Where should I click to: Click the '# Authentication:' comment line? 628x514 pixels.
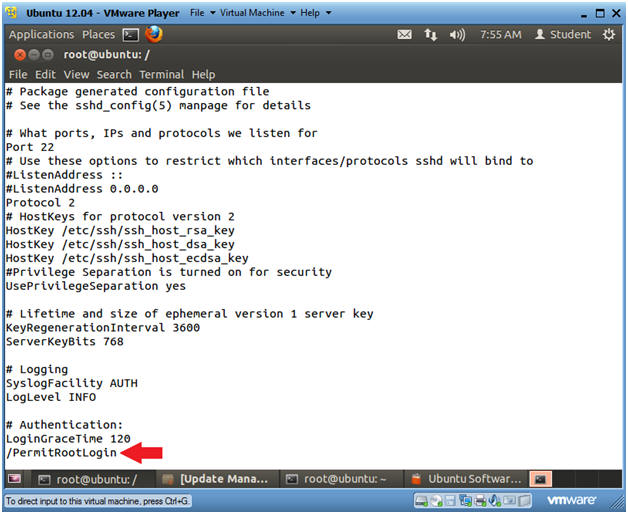[x=64, y=425]
